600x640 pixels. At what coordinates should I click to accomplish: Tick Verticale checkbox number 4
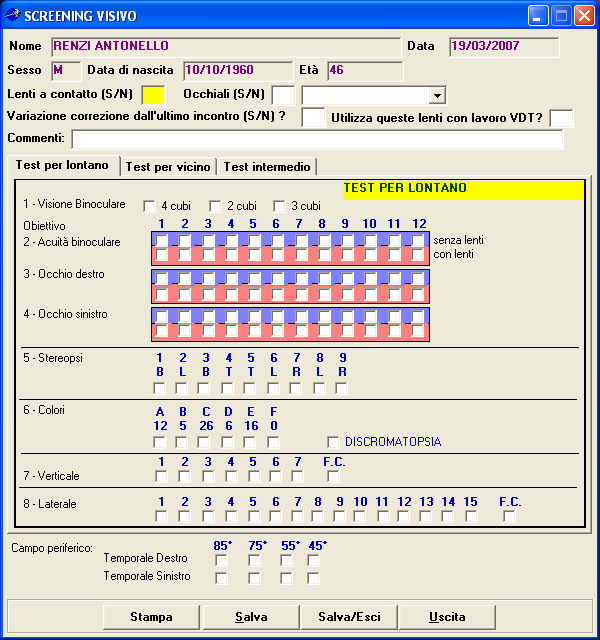pyautogui.click(x=231, y=476)
